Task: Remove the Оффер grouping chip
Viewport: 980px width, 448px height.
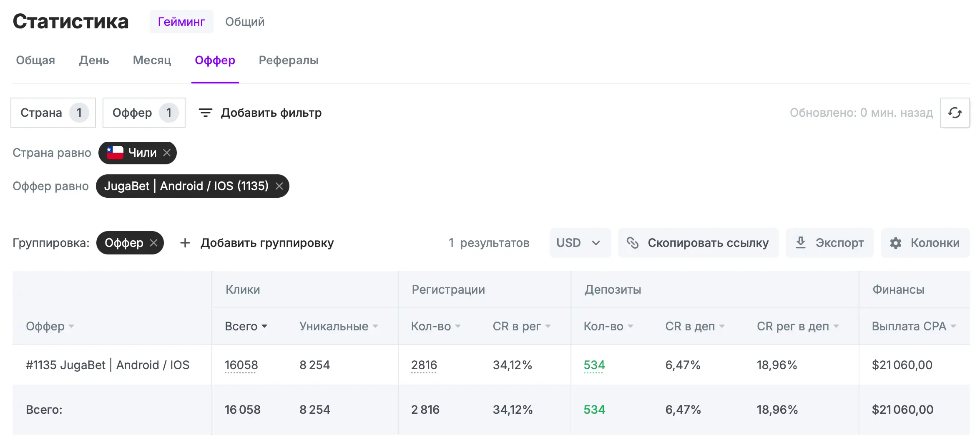Action: [154, 243]
